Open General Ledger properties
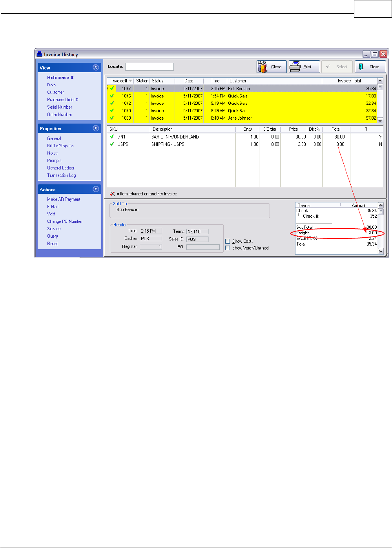392x548 pixels. click(x=61, y=168)
